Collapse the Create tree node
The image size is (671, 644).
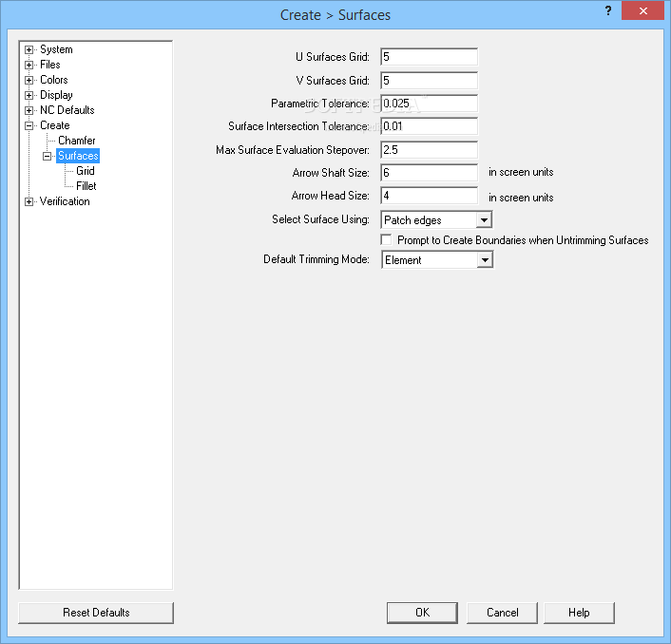pos(29,125)
